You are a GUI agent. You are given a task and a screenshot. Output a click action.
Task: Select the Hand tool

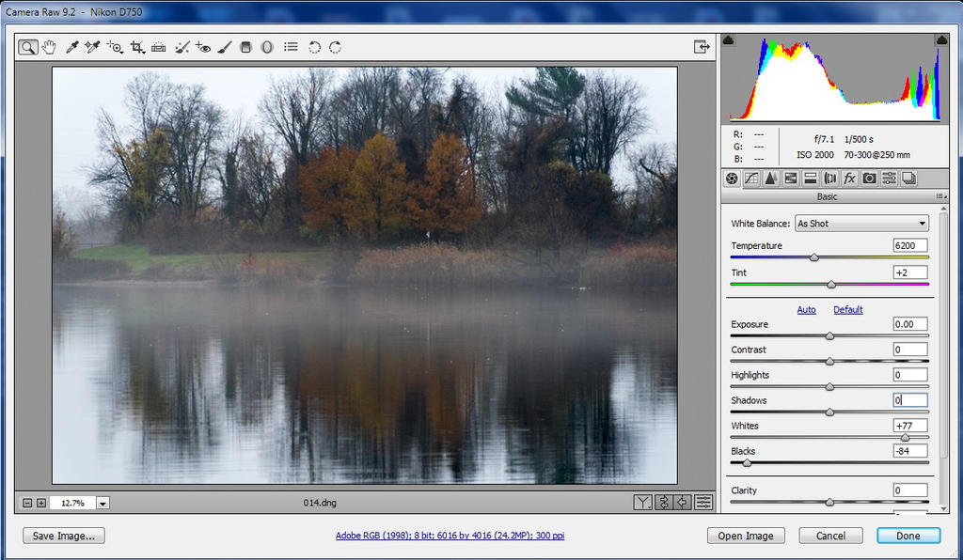pyautogui.click(x=49, y=47)
